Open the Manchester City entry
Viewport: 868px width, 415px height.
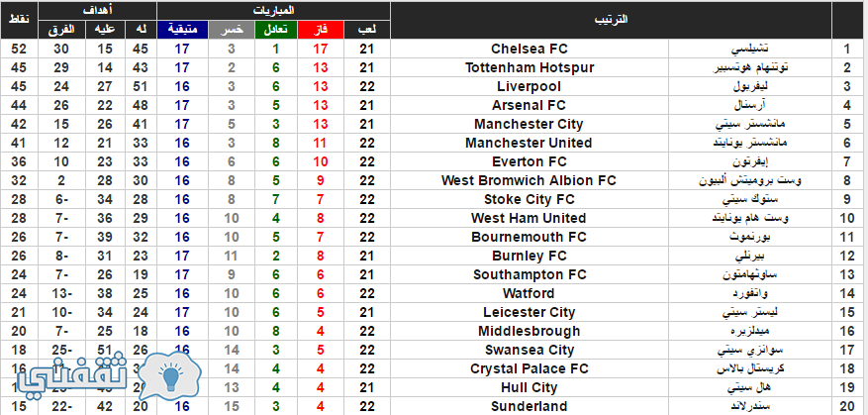[x=530, y=124]
